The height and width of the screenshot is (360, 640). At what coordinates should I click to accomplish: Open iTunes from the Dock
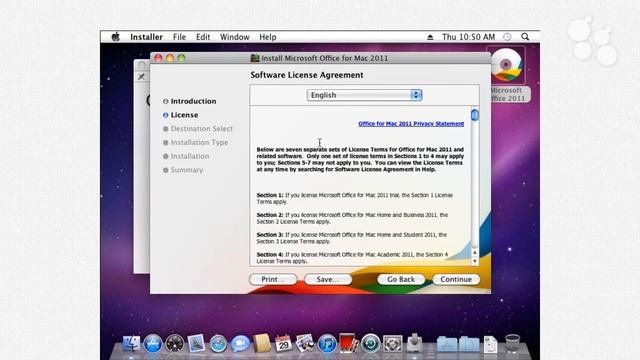click(x=327, y=344)
